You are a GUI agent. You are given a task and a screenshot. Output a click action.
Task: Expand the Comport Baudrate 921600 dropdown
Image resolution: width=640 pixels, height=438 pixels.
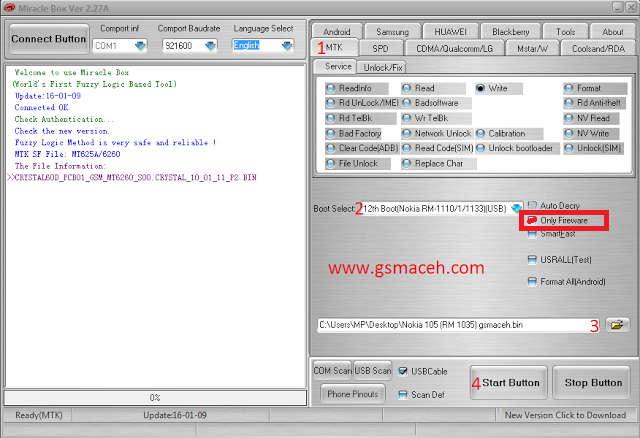[210, 46]
